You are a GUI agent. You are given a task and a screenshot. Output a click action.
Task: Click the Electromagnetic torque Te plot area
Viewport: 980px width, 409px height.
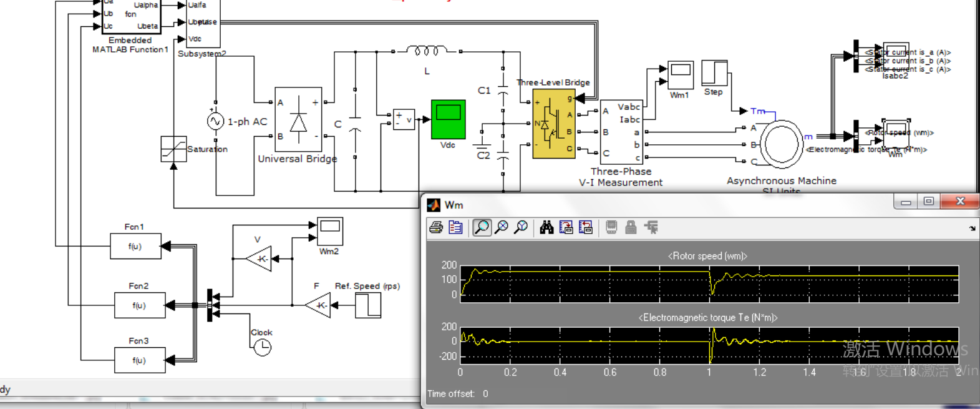[x=709, y=345]
